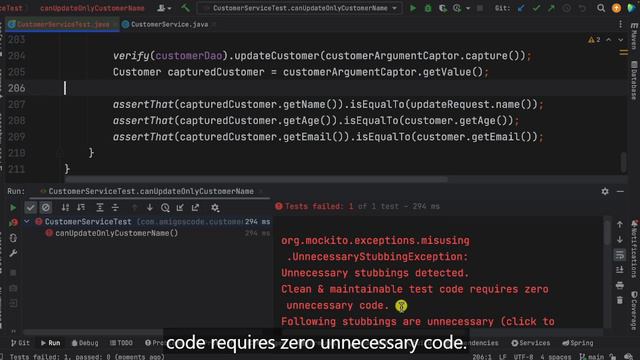This screenshot has height=360, width=640.
Task: Click the 4 spaces indent status entry
Action: [x=556, y=357]
